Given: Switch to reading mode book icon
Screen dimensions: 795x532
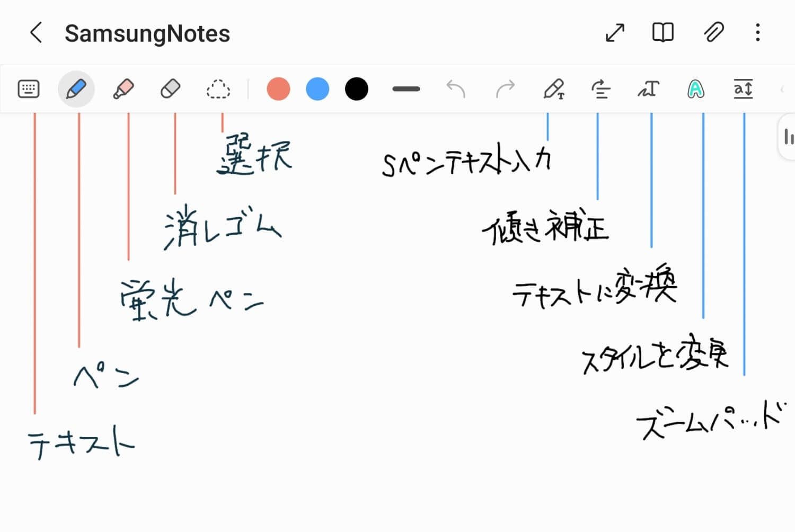Looking at the screenshot, I should 662,33.
